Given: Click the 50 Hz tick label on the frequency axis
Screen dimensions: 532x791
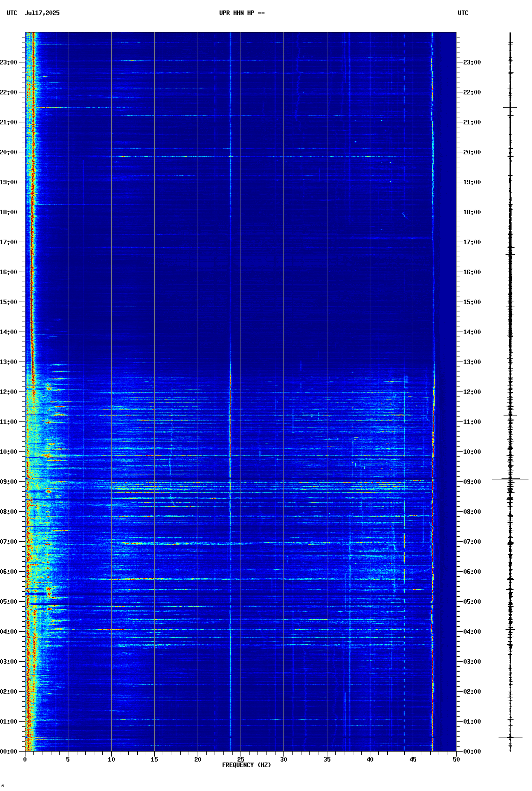Looking at the screenshot, I should pyautogui.click(x=456, y=760).
